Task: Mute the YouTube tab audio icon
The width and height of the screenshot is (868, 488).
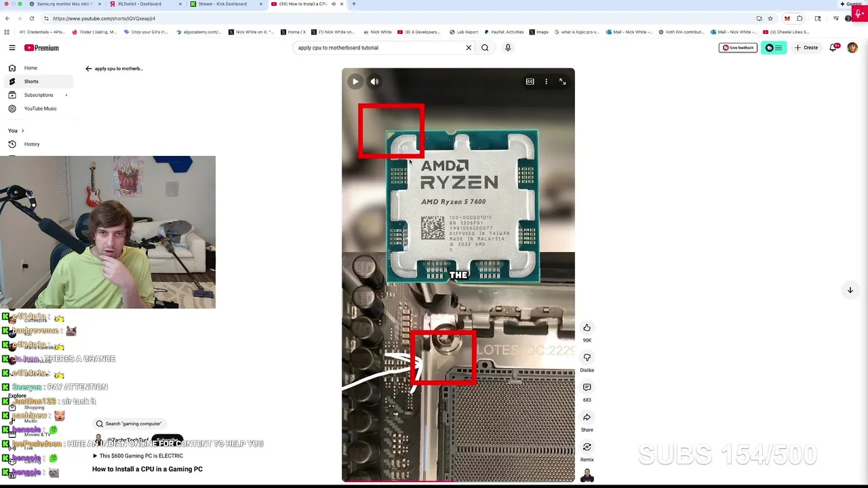Action: click(333, 4)
